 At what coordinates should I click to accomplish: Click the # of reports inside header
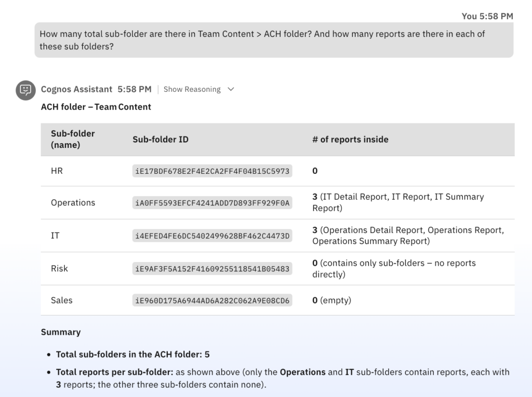pos(350,140)
